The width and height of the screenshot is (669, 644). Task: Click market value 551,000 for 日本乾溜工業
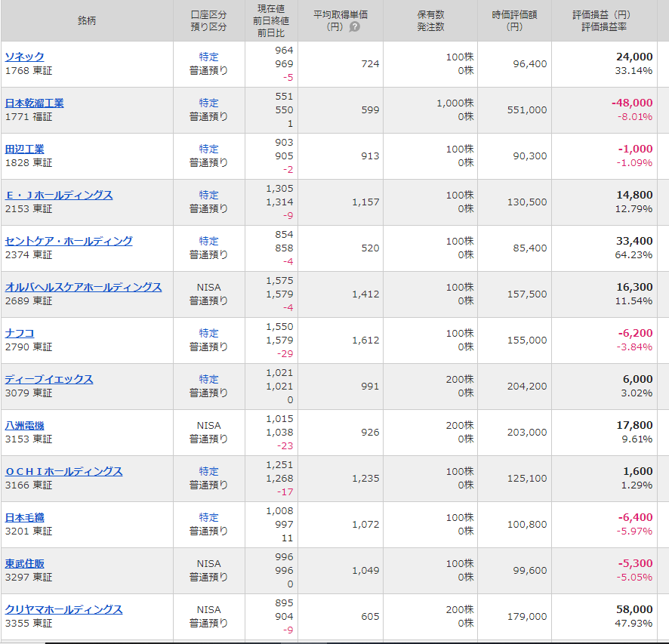point(527,110)
